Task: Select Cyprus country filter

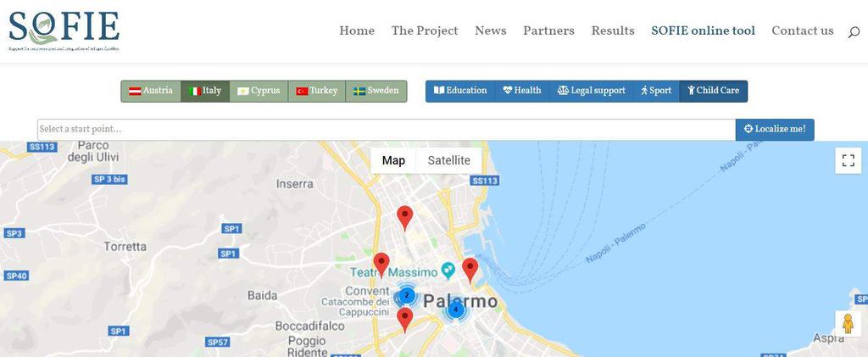Action: point(259,91)
